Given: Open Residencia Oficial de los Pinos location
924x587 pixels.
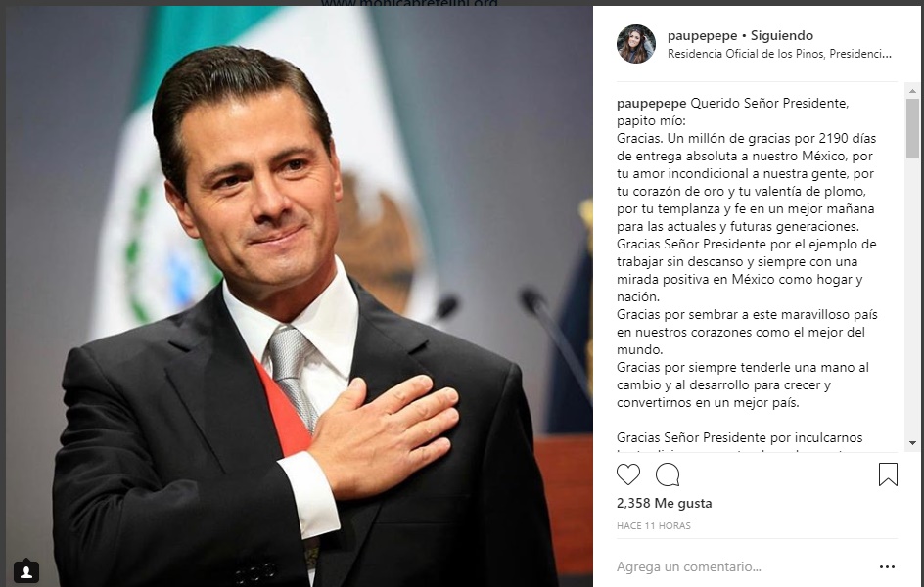Looking at the screenshot, I should [x=779, y=54].
